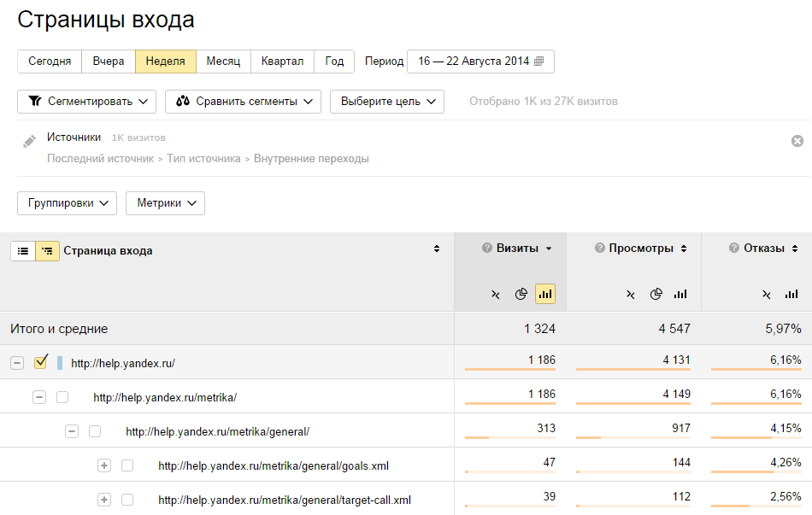Select bar chart icon under Визиты

pos(545,295)
